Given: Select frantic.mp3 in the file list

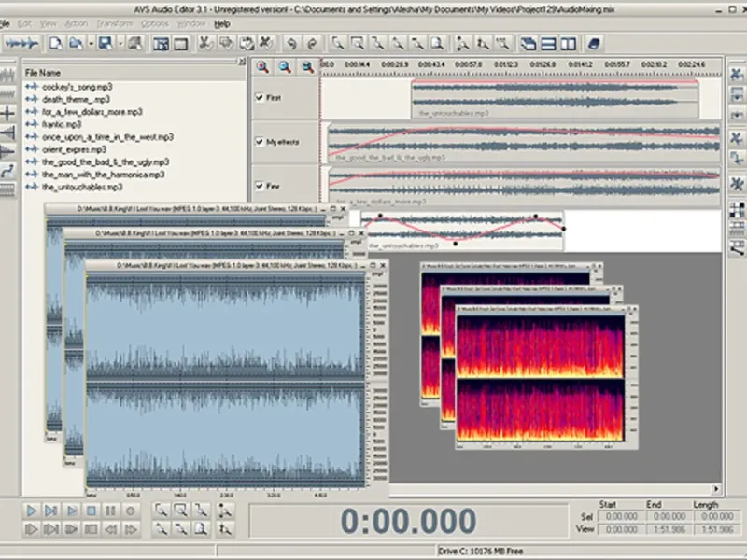Looking at the screenshot, I should point(61,124).
